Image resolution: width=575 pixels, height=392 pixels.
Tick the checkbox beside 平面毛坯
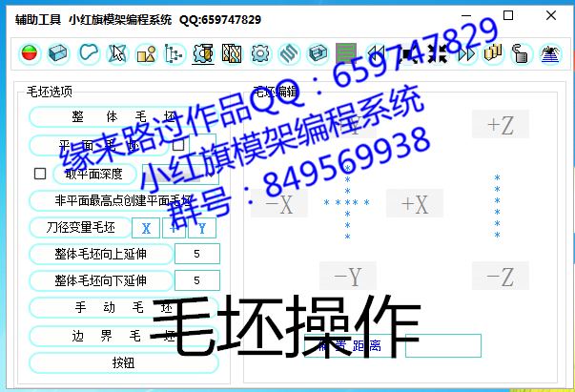click(x=178, y=145)
